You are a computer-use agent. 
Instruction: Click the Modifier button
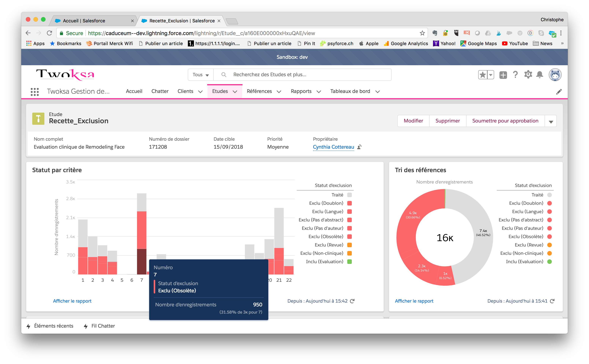point(413,121)
